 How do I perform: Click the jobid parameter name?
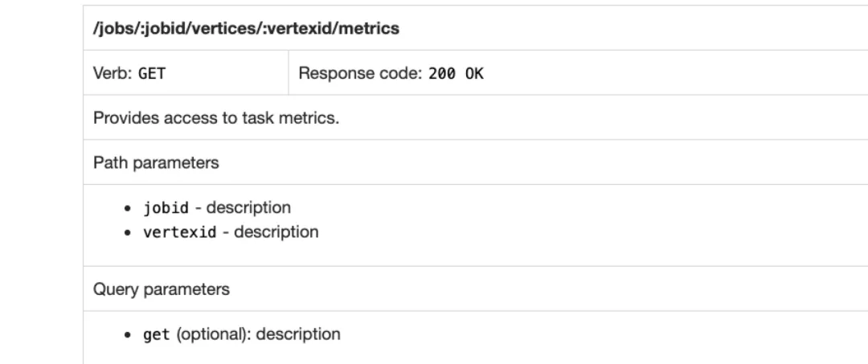pos(166,208)
